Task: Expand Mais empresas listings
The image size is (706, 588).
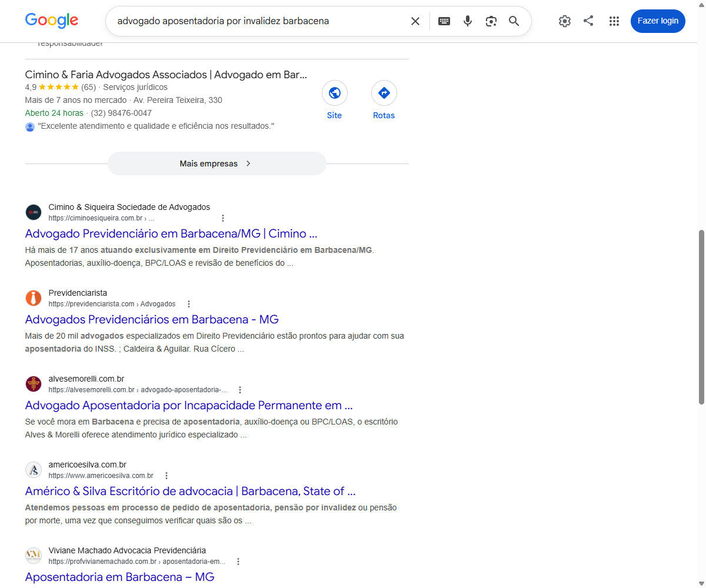Action: [x=217, y=163]
